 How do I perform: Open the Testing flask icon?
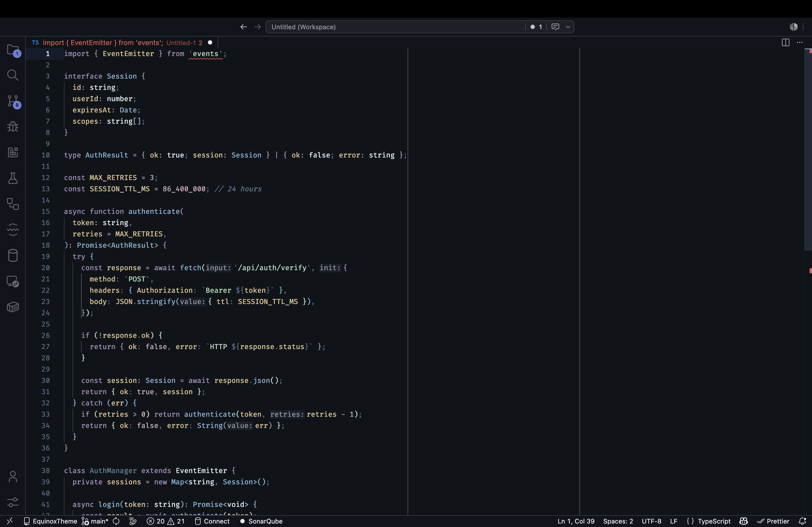pos(13,178)
